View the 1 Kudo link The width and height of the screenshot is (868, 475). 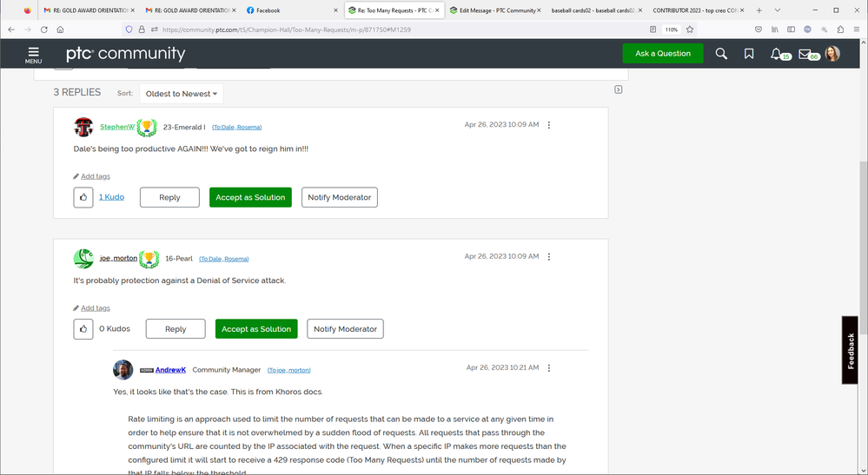111,197
